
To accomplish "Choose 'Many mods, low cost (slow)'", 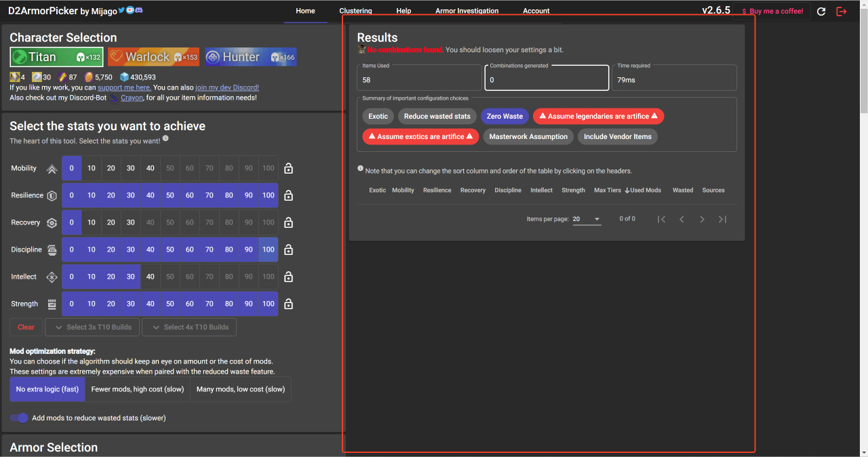I will (241, 389).
